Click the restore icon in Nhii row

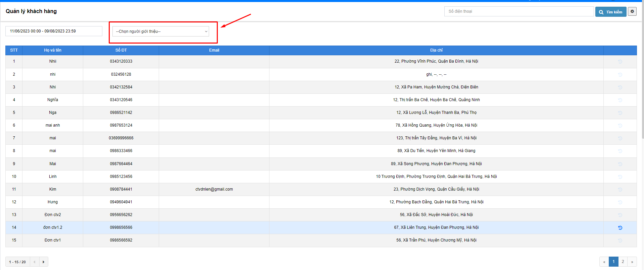[620, 62]
